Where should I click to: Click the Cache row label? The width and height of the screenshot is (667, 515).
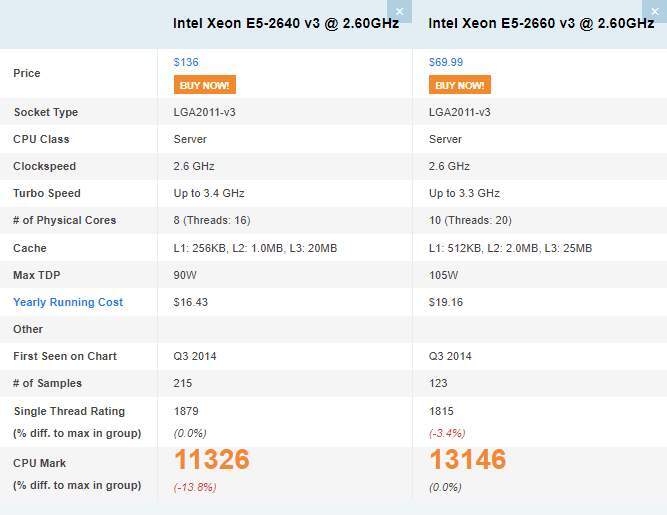(x=30, y=248)
